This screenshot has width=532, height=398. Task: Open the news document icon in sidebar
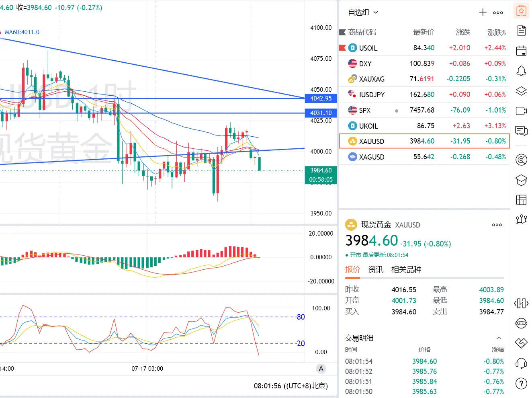(x=521, y=31)
